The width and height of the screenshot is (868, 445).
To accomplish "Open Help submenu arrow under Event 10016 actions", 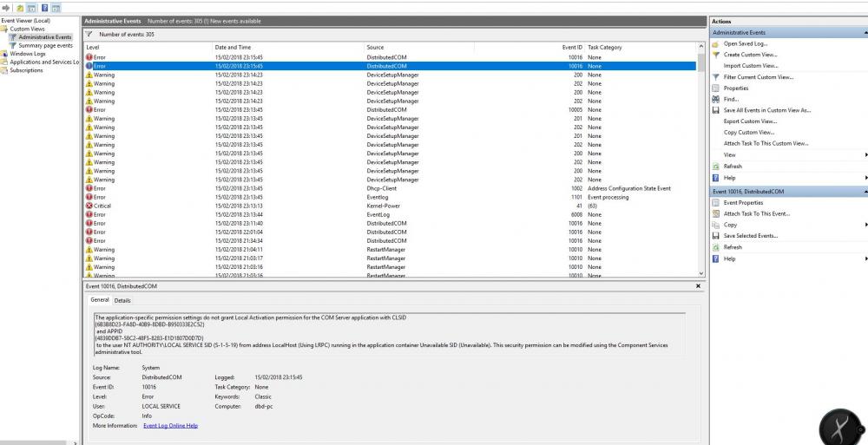I will [x=865, y=258].
